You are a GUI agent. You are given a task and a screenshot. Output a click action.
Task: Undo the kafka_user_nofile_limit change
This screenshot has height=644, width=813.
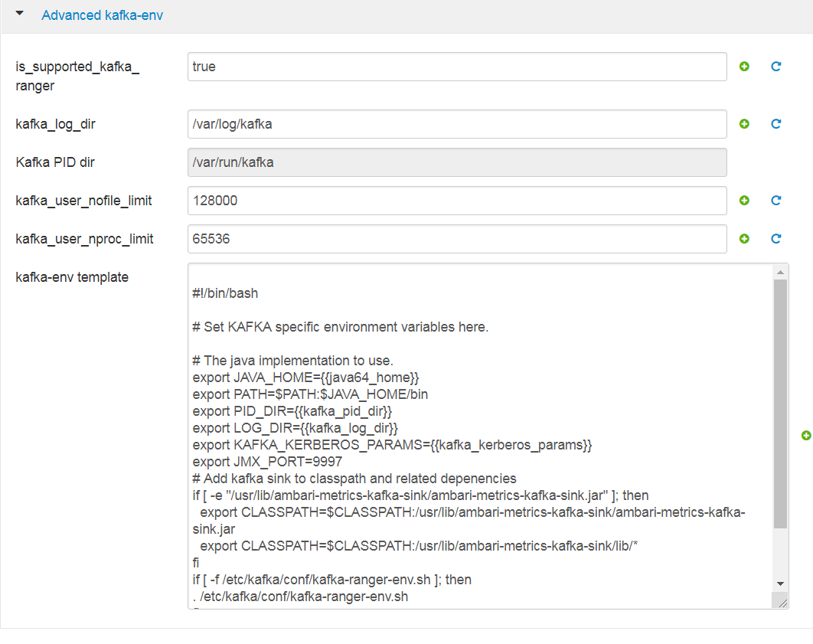pos(775,200)
